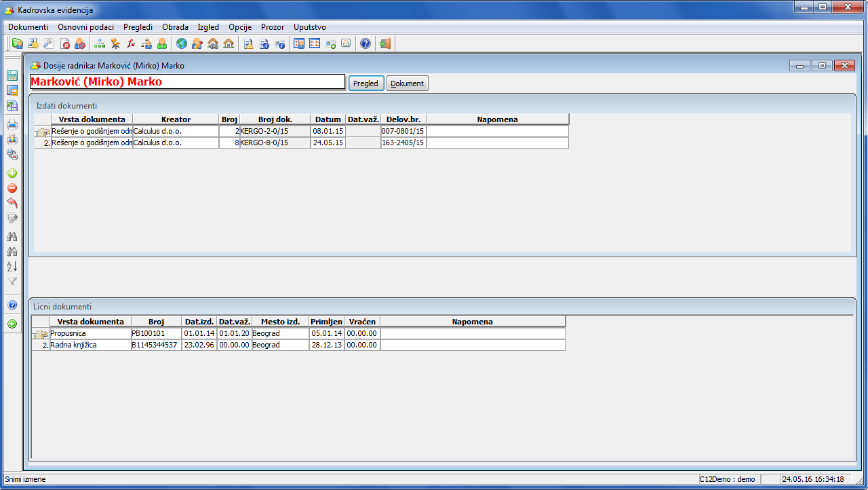
Task: Click the red undo arrow icon
Action: pos(12,204)
